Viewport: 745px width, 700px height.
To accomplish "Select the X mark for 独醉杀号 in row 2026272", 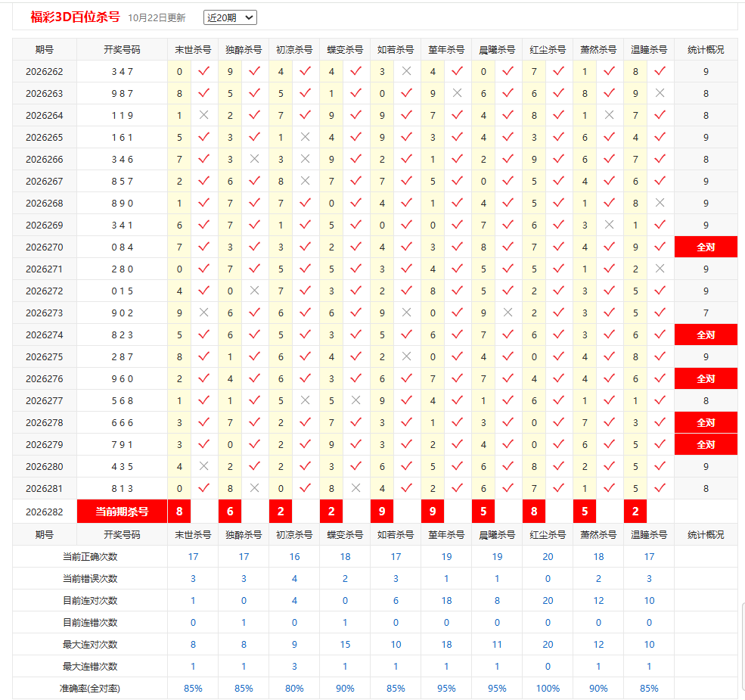I will [x=255, y=291].
